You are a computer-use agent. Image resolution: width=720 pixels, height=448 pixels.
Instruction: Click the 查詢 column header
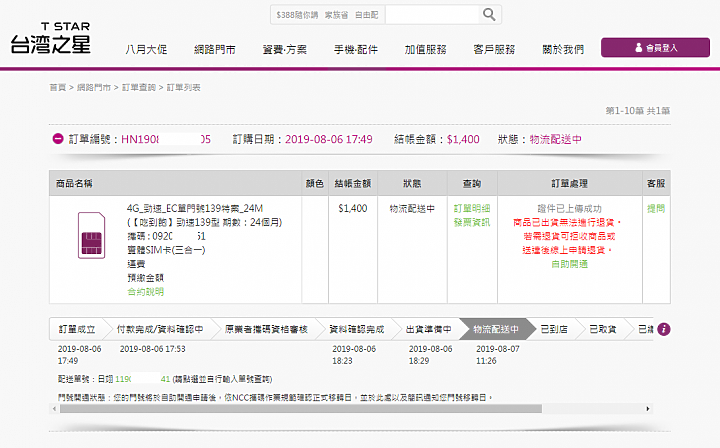pos(472,184)
